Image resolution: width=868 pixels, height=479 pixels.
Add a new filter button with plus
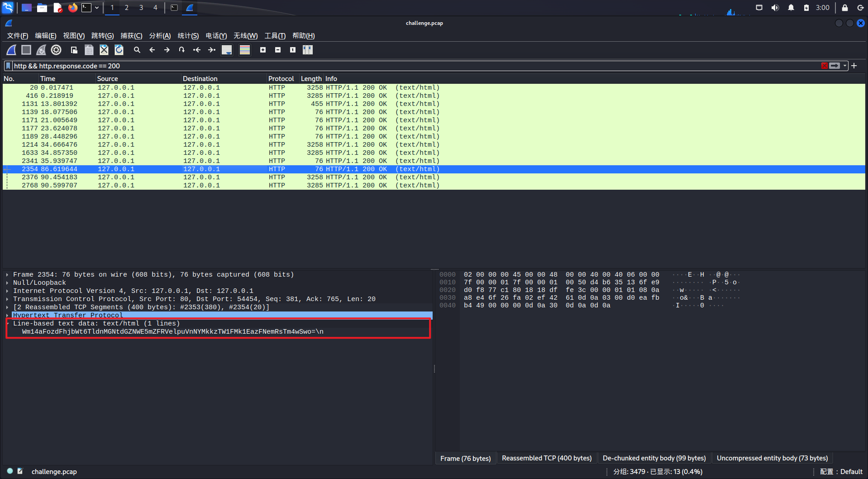click(x=854, y=66)
